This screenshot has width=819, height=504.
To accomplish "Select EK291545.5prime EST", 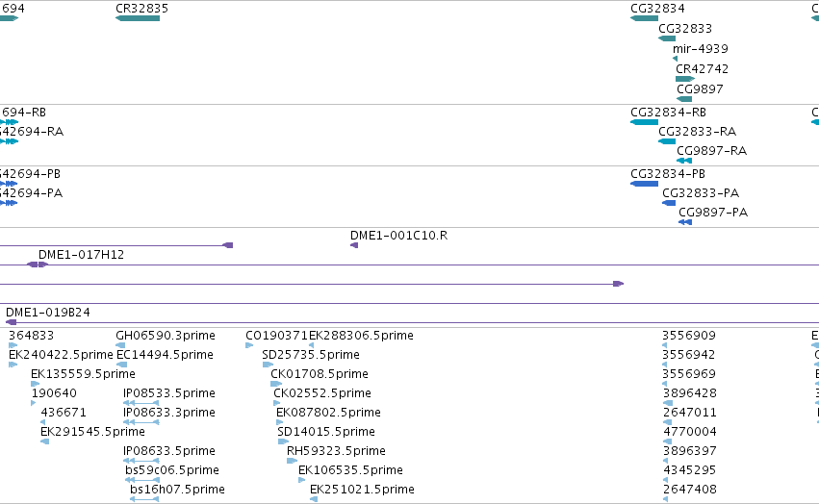I will (x=92, y=432).
